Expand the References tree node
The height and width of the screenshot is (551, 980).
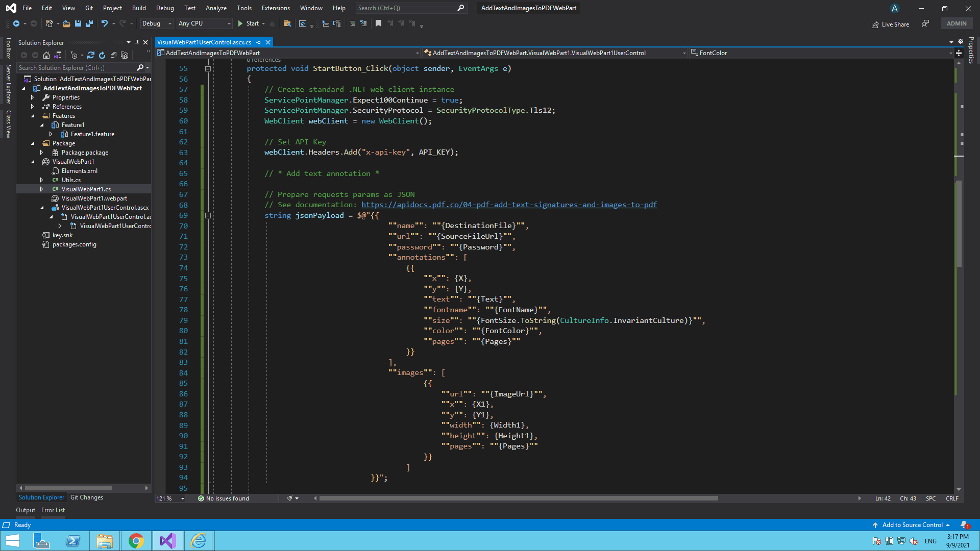pyautogui.click(x=33, y=107)
